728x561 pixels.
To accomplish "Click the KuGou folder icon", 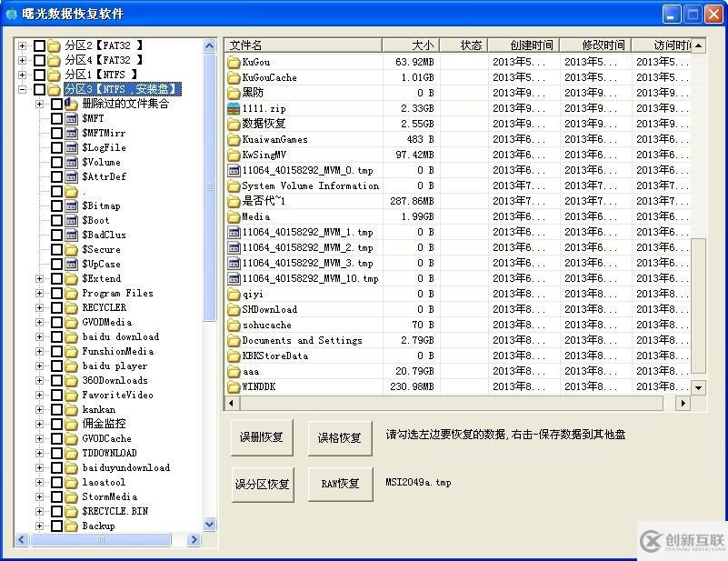I will tap(234, 62).
